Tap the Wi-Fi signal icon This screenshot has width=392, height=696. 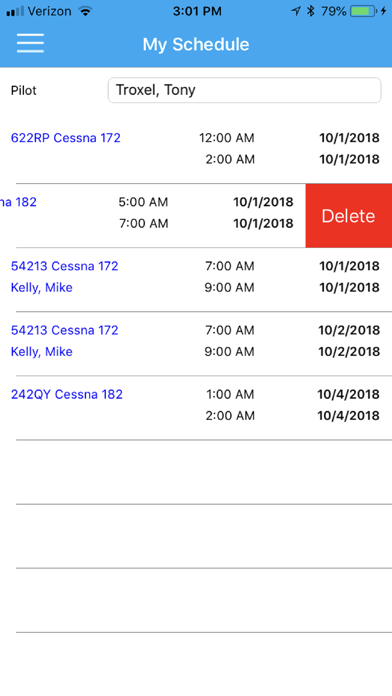pyautogui.click(x=84, y=12)
